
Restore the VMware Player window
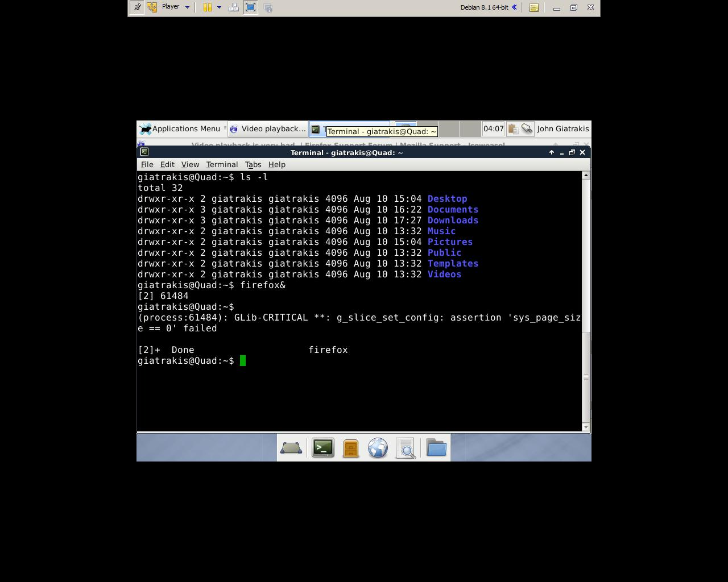[x=573, y=7]
